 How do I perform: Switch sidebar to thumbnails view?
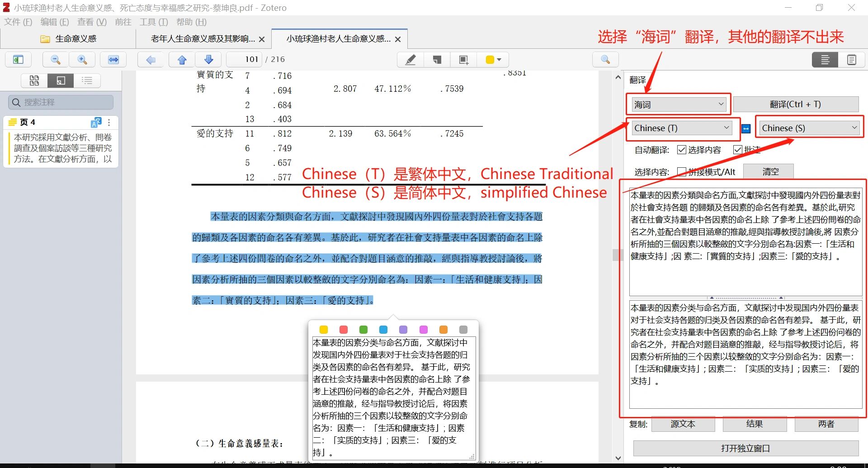(x=34, y=80)
